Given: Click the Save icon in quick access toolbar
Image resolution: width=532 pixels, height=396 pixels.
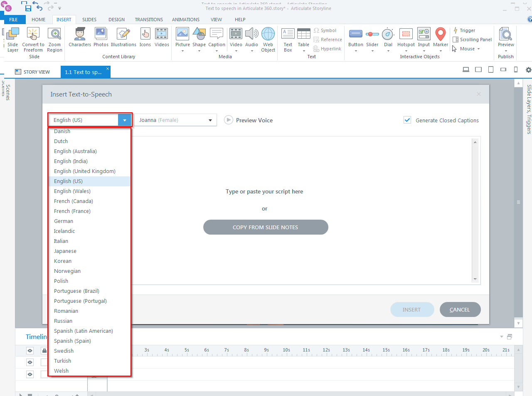Looking at the screenshot, I should point(28,8).
